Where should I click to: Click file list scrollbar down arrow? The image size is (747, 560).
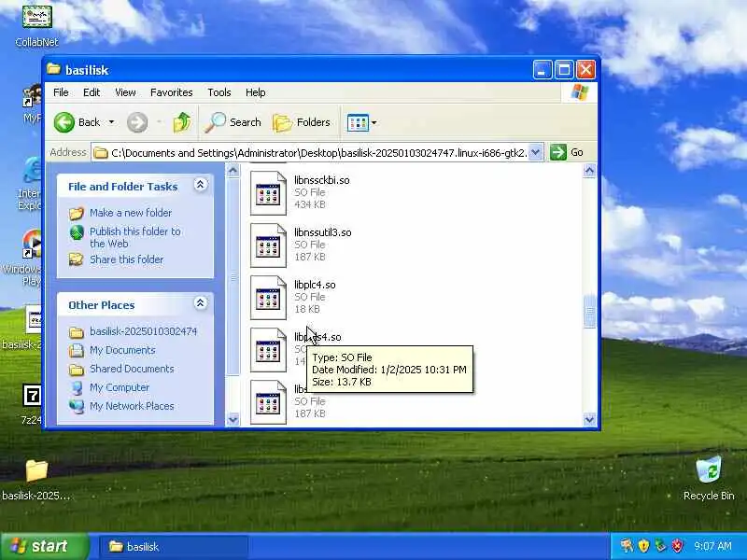coord(589,419)
